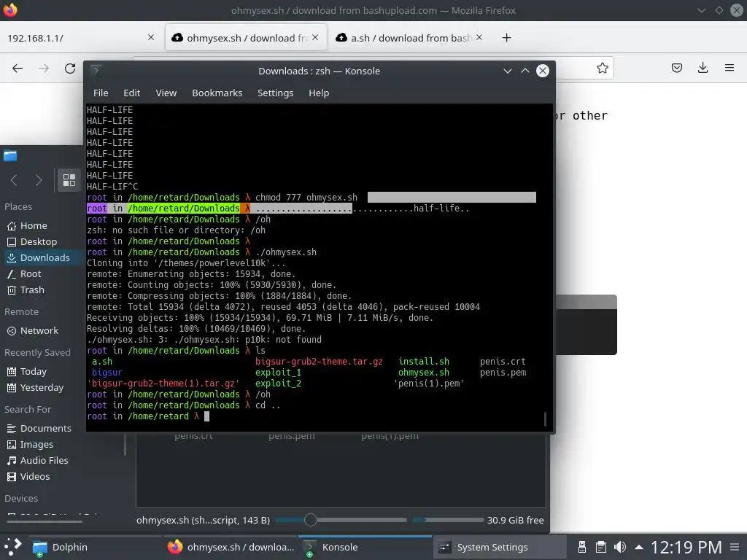The height and width of the screenshot is (560, 747).
Task: Click removable devices tray icon
Action: click(581, 547)
